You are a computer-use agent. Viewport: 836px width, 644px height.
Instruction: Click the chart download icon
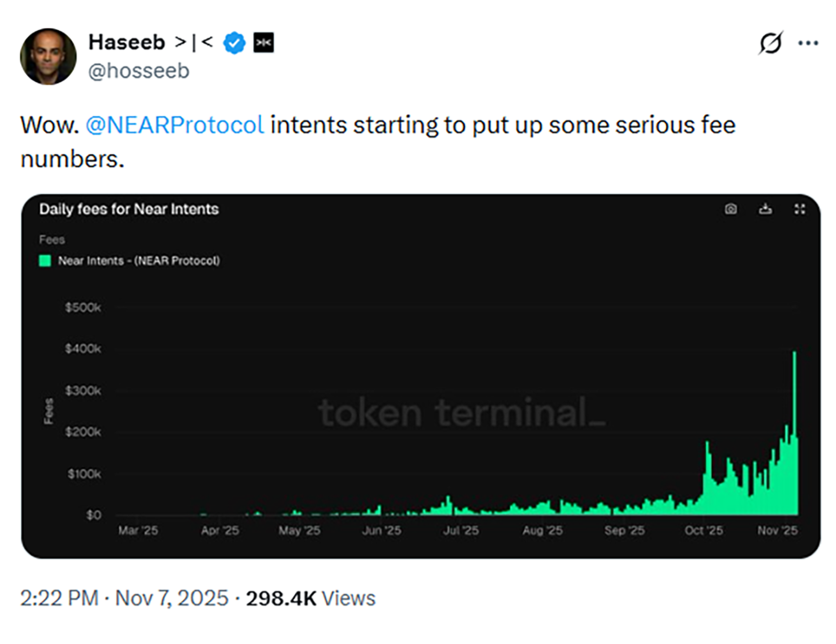pyautogui.click(x=765, y=209)
